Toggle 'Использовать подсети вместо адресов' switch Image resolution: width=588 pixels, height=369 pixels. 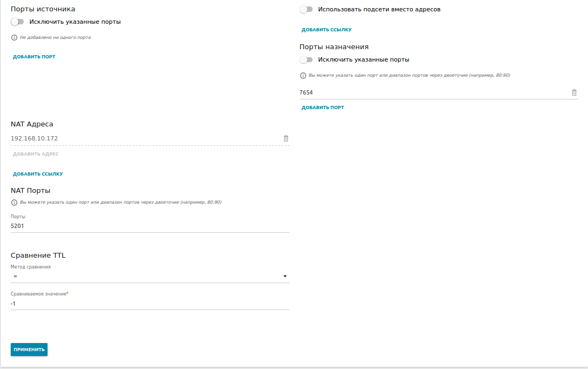(306, 9)
